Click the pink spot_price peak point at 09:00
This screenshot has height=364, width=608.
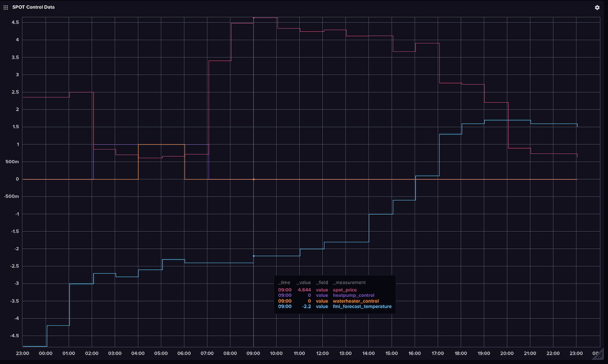tap(253, 18)
